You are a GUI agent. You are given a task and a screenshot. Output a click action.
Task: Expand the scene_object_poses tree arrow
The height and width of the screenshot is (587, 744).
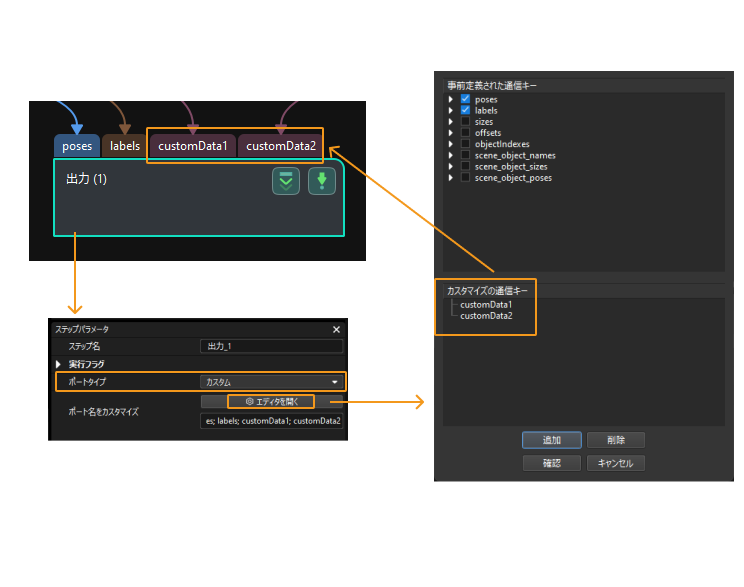[x=451, y=177]
